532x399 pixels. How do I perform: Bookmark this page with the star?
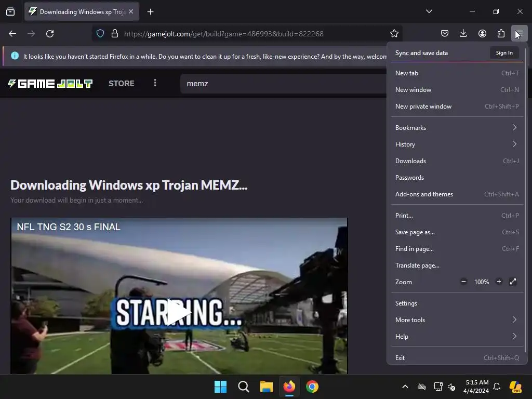[394, 34]
